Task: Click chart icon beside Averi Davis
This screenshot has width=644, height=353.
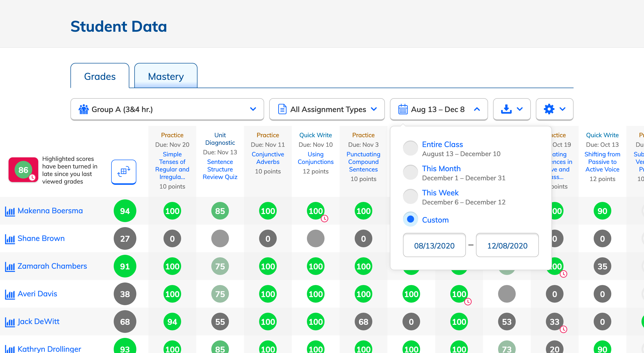Action: click(10, 294)
